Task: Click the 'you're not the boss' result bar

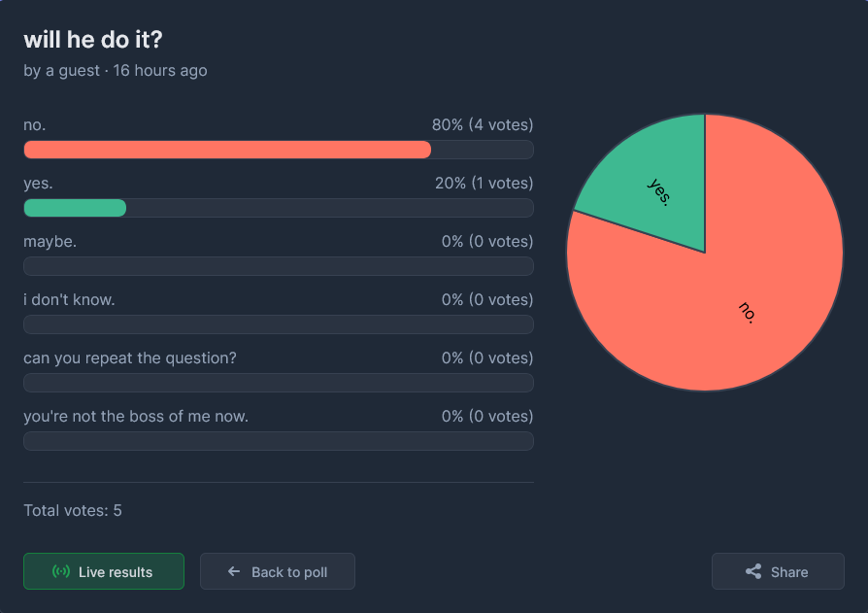Action: tap(279, 441)
